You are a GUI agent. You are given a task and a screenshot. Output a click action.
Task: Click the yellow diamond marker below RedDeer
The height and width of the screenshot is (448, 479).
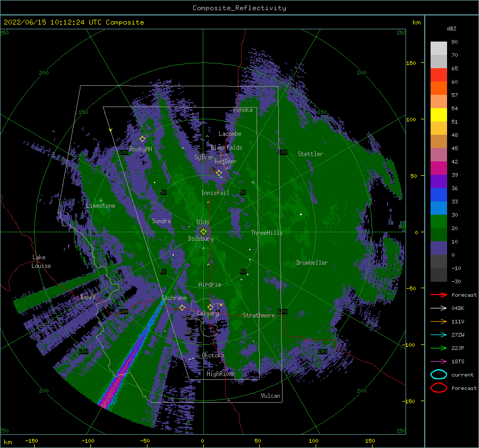(219, 173)
